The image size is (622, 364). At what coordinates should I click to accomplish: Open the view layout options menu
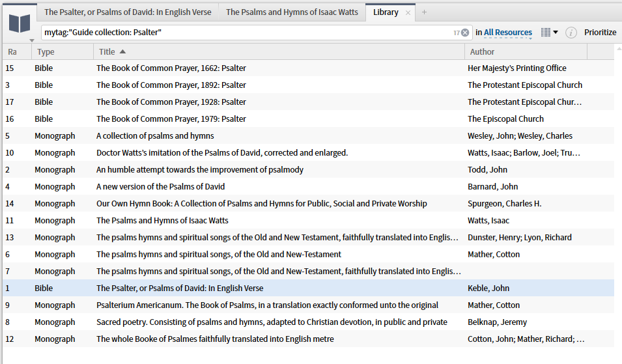tap(550, 33)
